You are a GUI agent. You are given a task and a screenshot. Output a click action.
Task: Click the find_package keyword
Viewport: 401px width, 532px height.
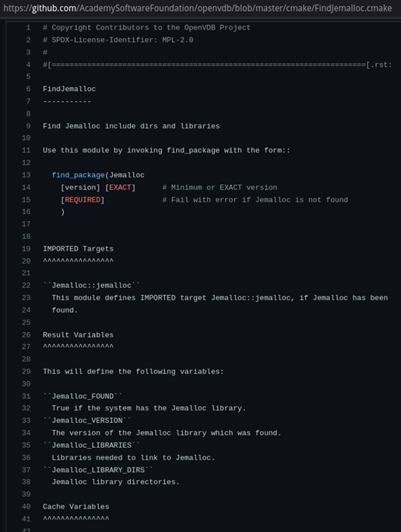coord(78,176)
